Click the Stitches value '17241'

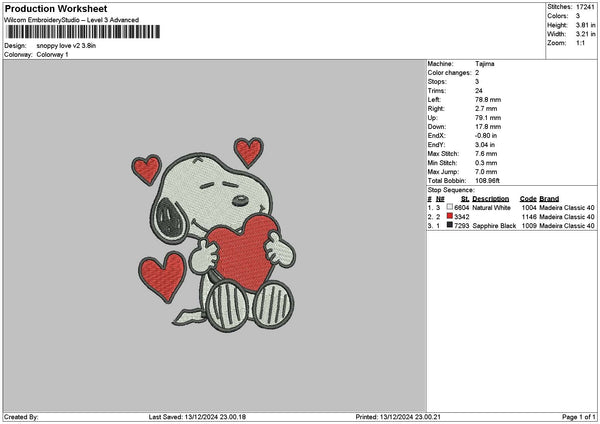(585, 7)
